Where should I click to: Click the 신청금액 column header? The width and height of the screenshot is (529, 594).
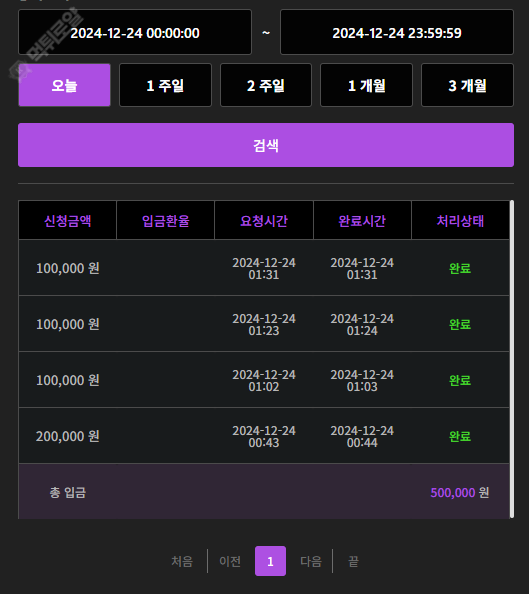pos(67,220)
